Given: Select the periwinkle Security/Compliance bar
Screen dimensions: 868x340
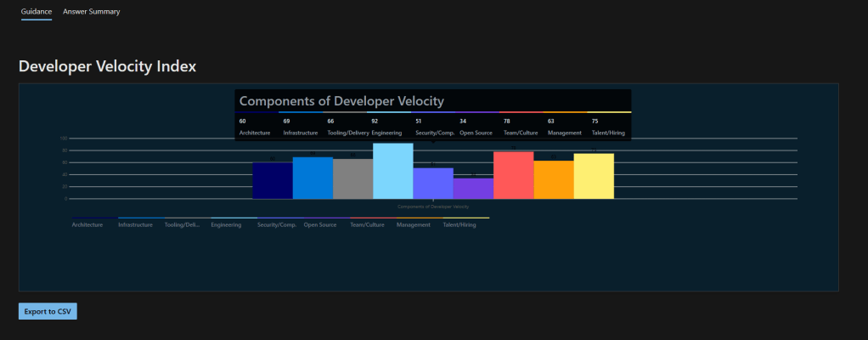Looking at the screenshot, I should (x=433, y=184).
